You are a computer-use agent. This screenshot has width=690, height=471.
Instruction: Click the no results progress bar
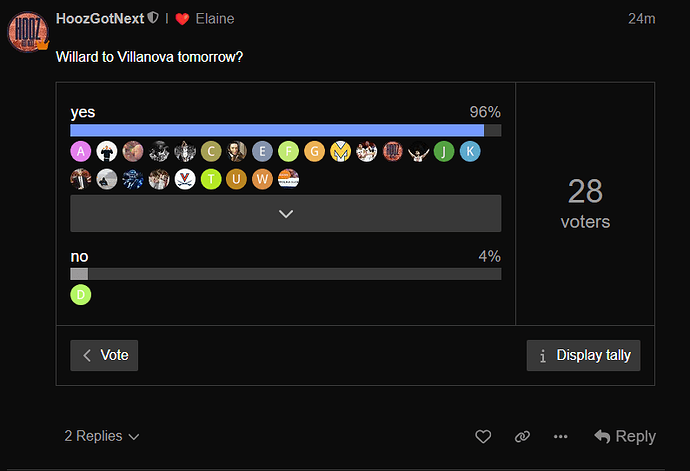286,274
